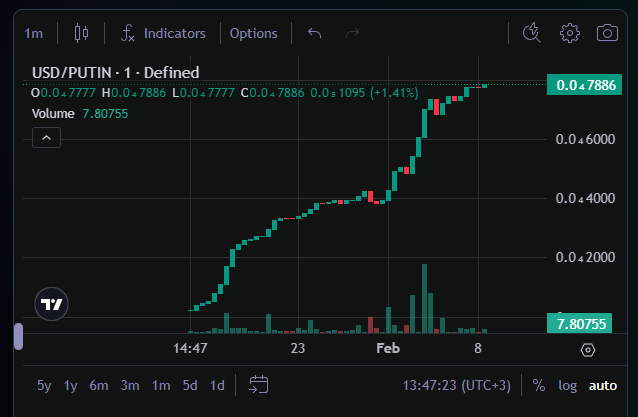The image size is (638, 417).
Task: Open the timezone menu at 13:47:23 (UTC+3)
Action: (x=457, y=385)
